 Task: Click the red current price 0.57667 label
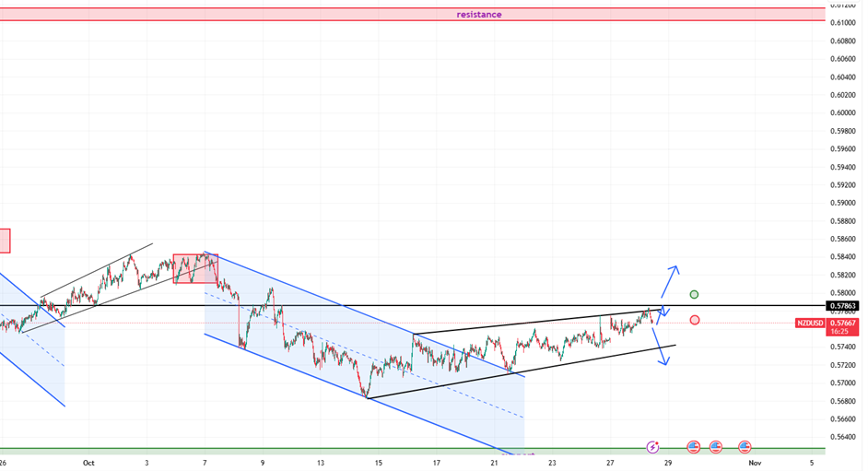pos(843,323)
